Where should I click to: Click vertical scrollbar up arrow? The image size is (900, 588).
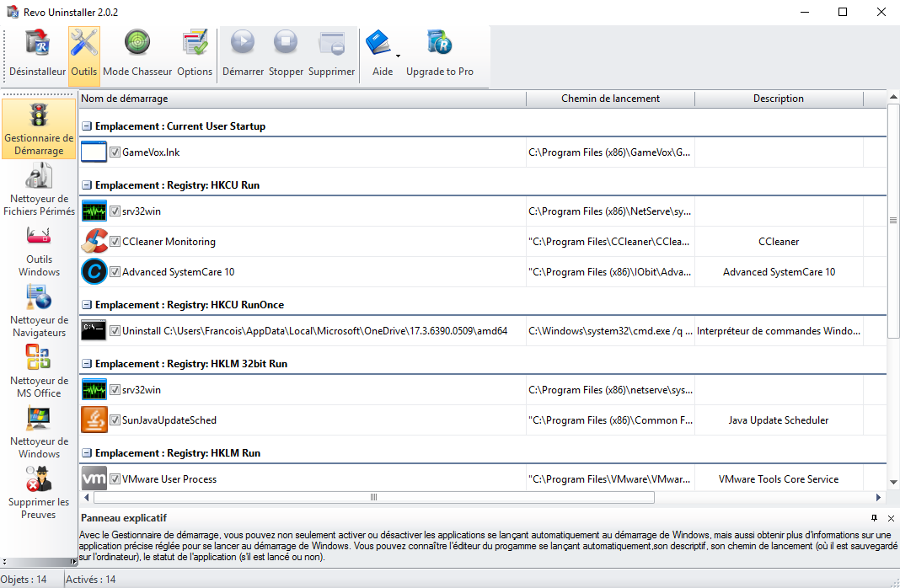pos(893,96)
